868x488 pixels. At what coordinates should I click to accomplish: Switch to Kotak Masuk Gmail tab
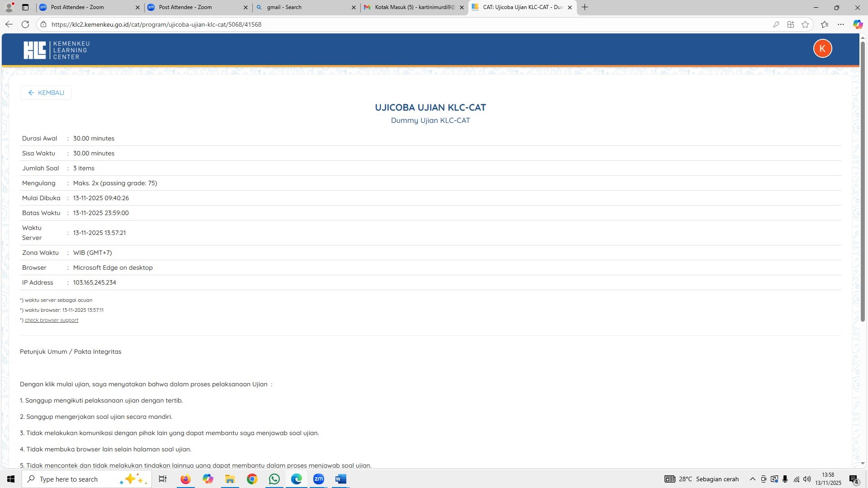(x=414, y=7)
